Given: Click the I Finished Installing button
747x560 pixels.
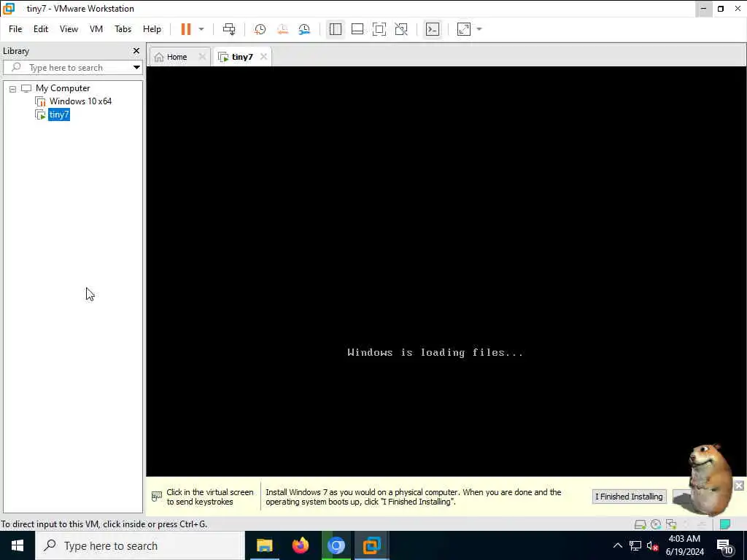Looking at the screenshot, I should pyautogui.click(x=629, y=497).
